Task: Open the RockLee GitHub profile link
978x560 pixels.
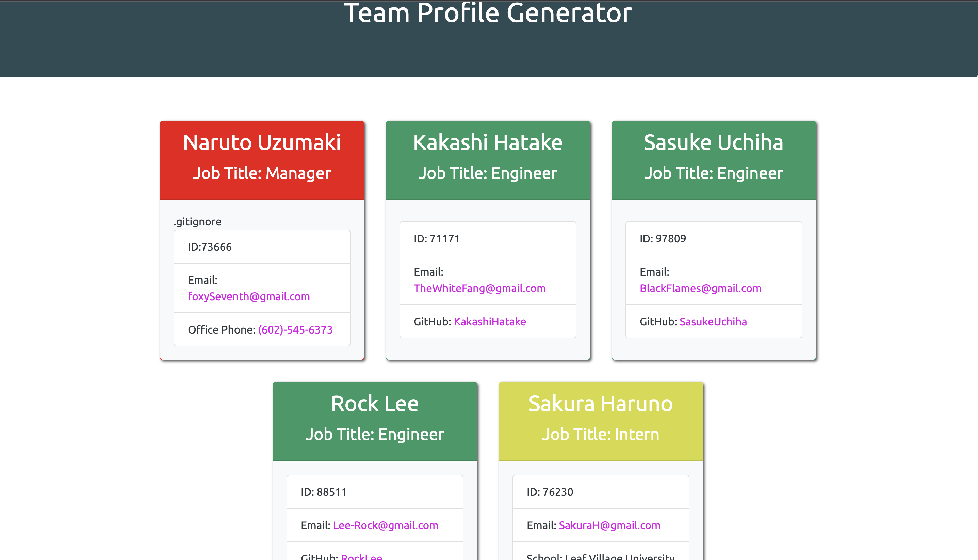Action: pyautogui.click(x=361, y=557)
